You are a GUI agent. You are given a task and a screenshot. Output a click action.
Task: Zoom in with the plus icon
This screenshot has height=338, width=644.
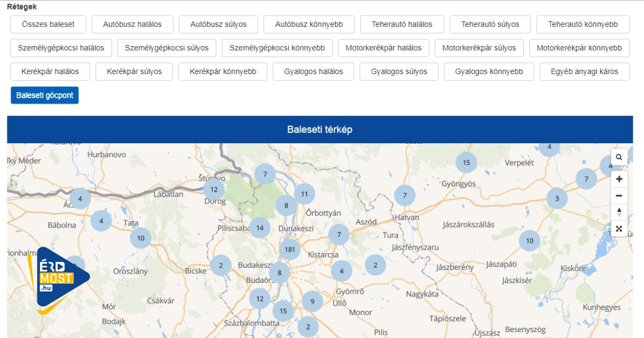pyautogui.click(x=619, y=179)
